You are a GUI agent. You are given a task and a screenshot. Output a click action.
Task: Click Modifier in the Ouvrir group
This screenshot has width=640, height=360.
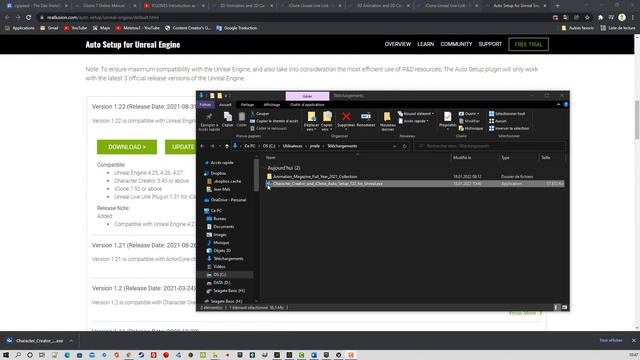pyautogui.click(x=469, y=121)
